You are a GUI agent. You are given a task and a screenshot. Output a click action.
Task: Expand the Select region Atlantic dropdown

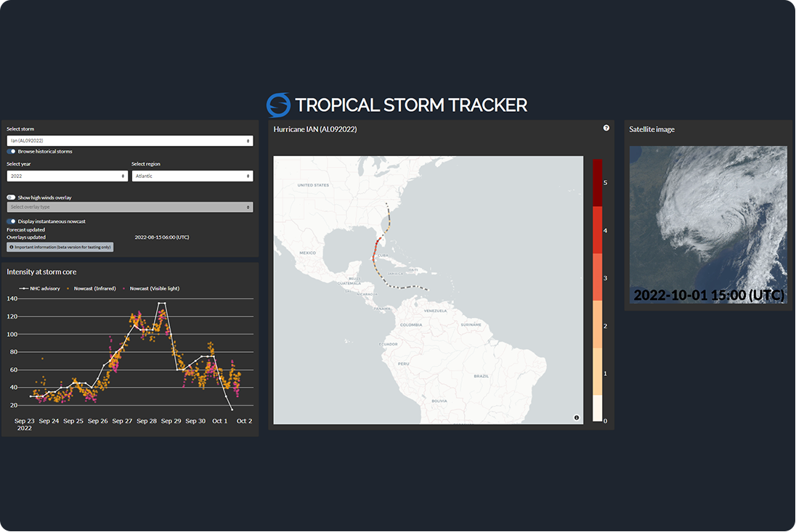tap(192, 176)
